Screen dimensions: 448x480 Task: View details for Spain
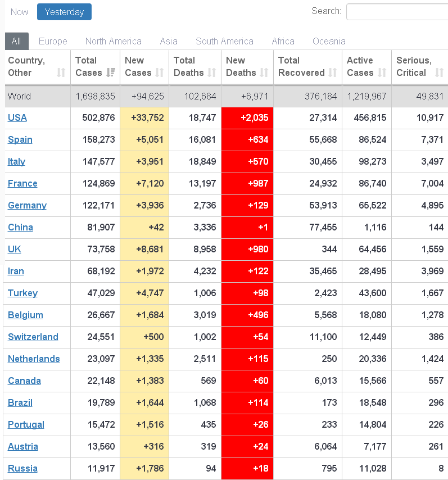[x=20, y=140]
